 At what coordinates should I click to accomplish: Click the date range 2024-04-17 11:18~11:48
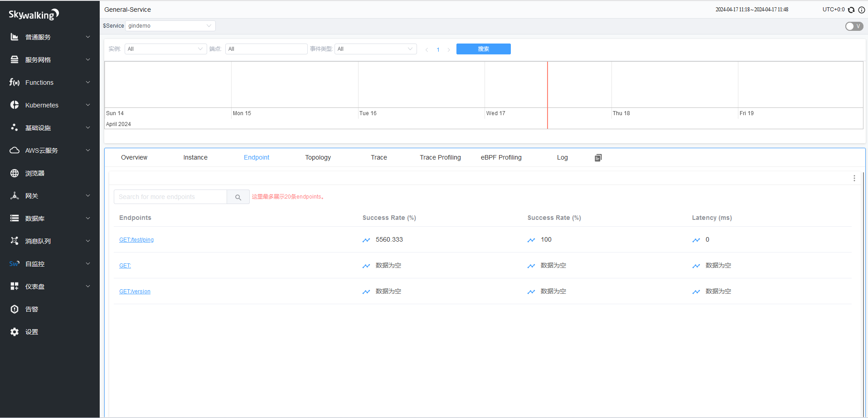[752, 10]
